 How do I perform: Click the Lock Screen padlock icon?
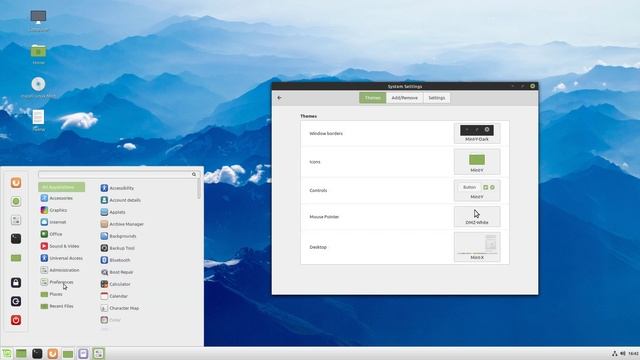tap(16, 282)
